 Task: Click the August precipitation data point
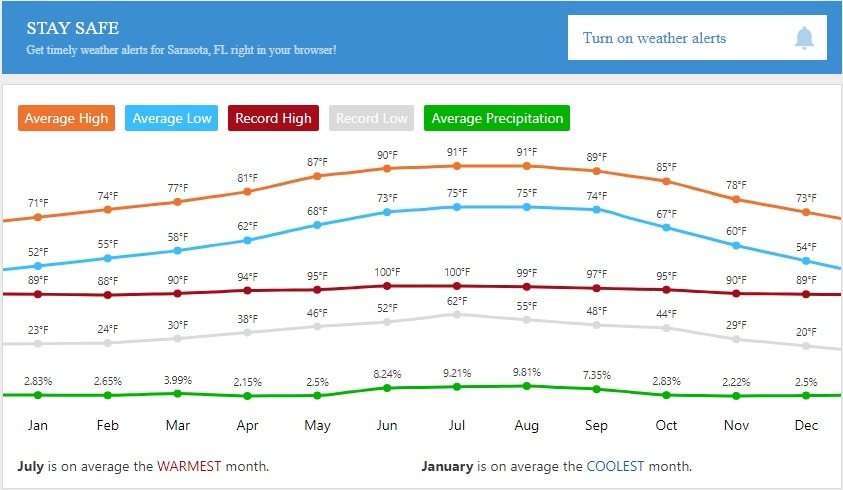pyautogui.click(x=527, y=386)
